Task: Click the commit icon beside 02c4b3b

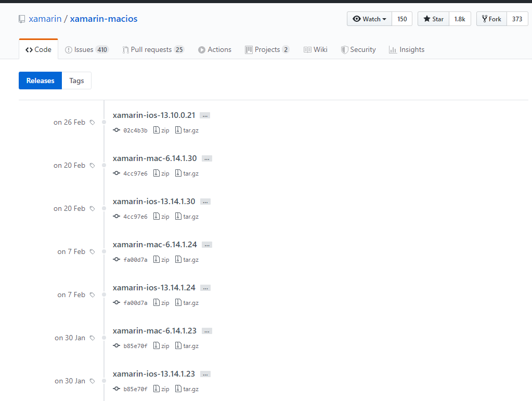Action: (116, 130)
